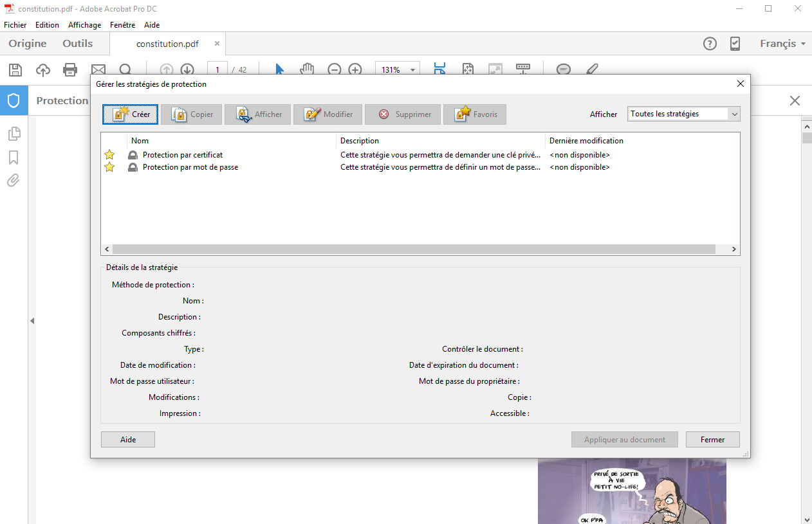Click the print icon in the toolbar
The height and width of the screenshot is (524, 812).
(70, 69)
